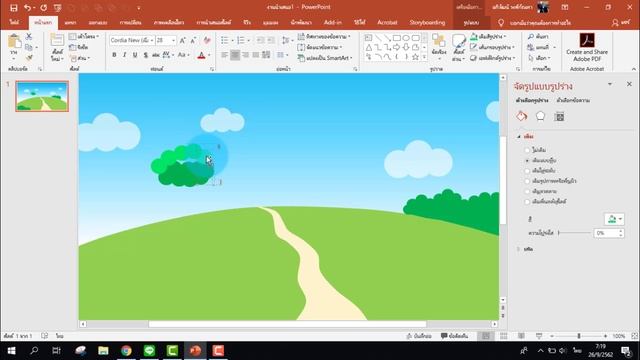640x360 pixels.
Task: Align text to the left
Action: 224,55
